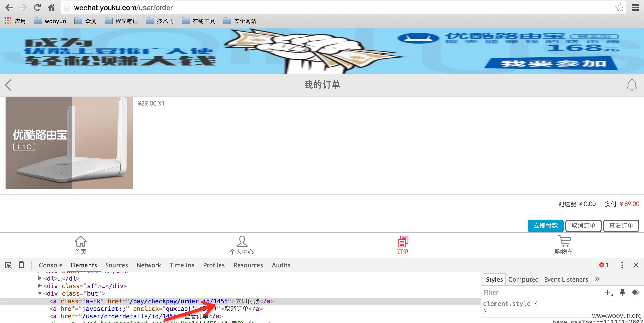Screen dimensions: 644x323
Task: Open the Styles sidebar tab
Action: (x=494, y=280)
